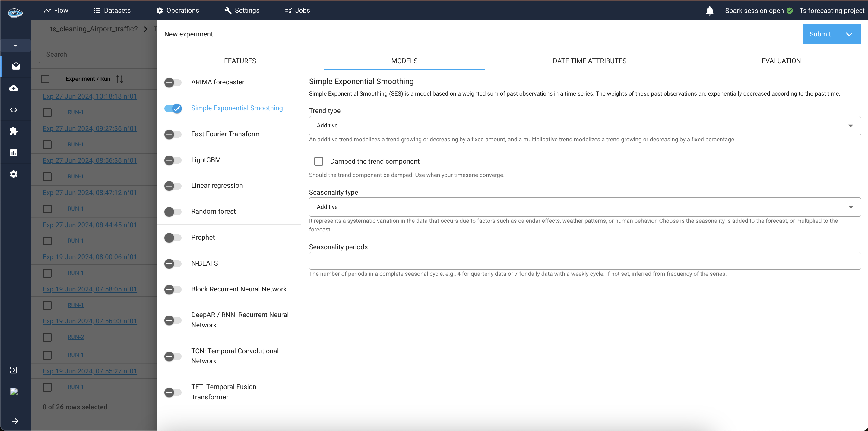868x431 pixels.
Task: Click the Seasonality periods input field
Action: coord(584,261)
